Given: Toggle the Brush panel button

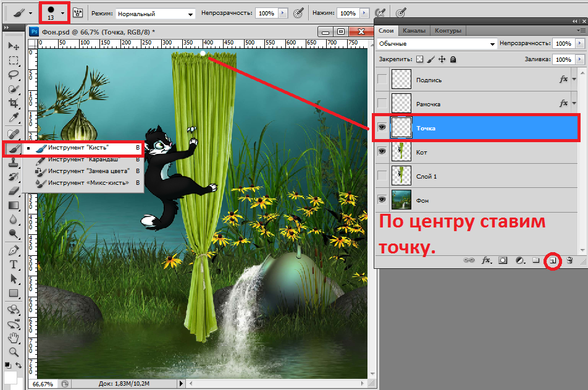Looking at the screenshot, I should (x=78, y=13).
